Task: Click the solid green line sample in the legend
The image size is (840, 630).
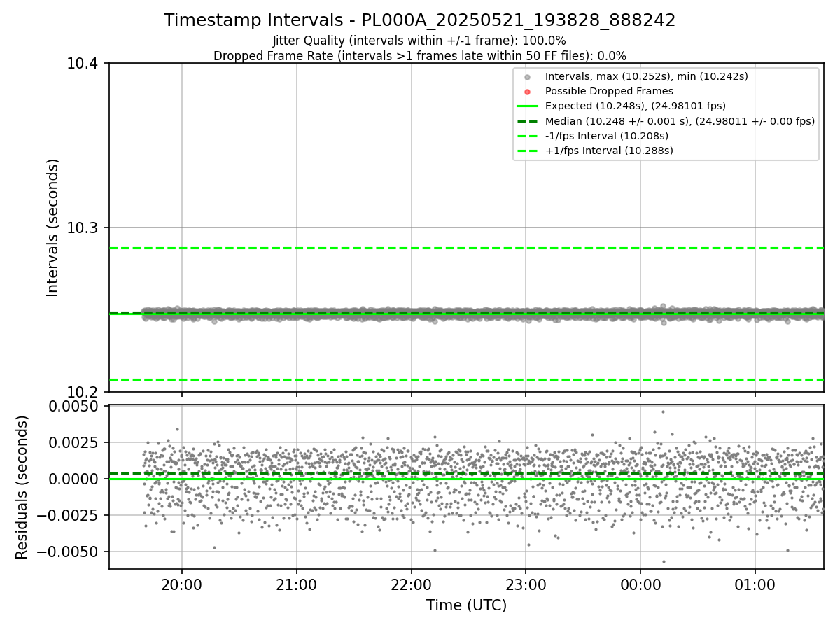Action: 528,106
